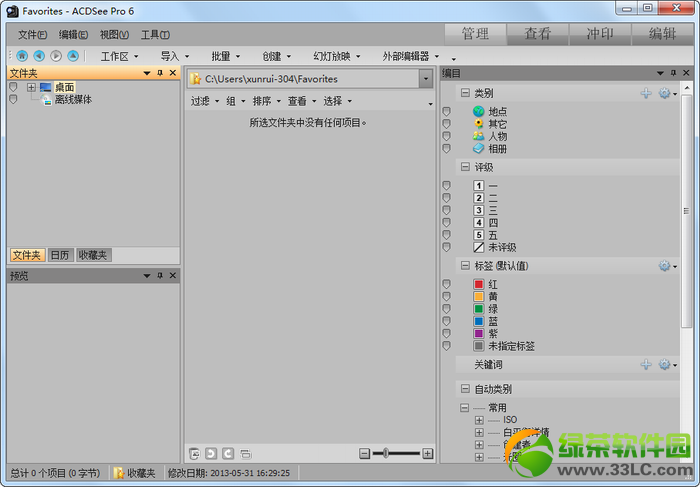Click the desktop (桌面) computer icon
The image size is (700, 491).
(x=46, y=87)
